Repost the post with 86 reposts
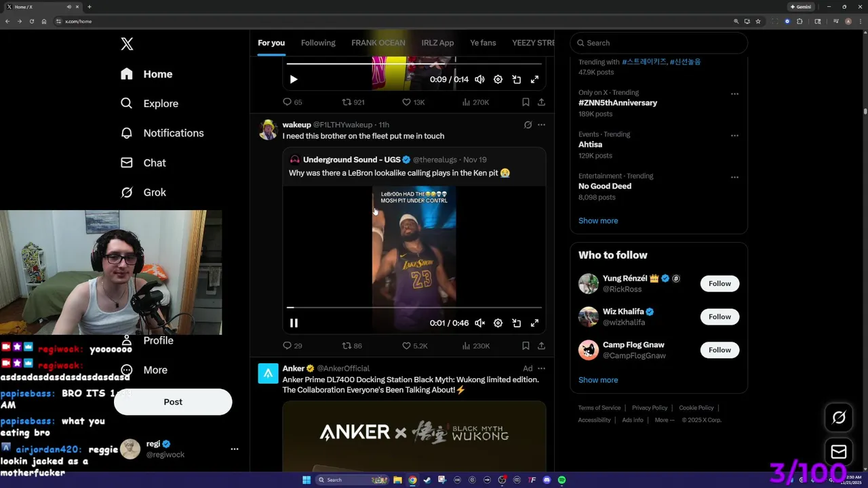The image size is (868, 488). pos(352,346)
